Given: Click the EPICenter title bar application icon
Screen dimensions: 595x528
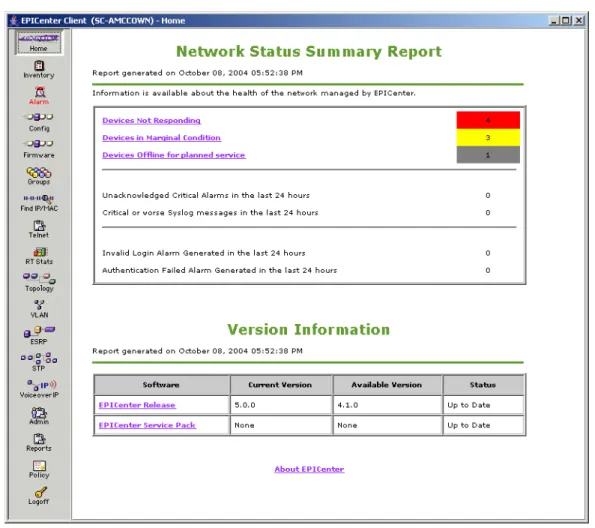Looking at the screenshot, I should pyautogui.click(x=14, y=20).
